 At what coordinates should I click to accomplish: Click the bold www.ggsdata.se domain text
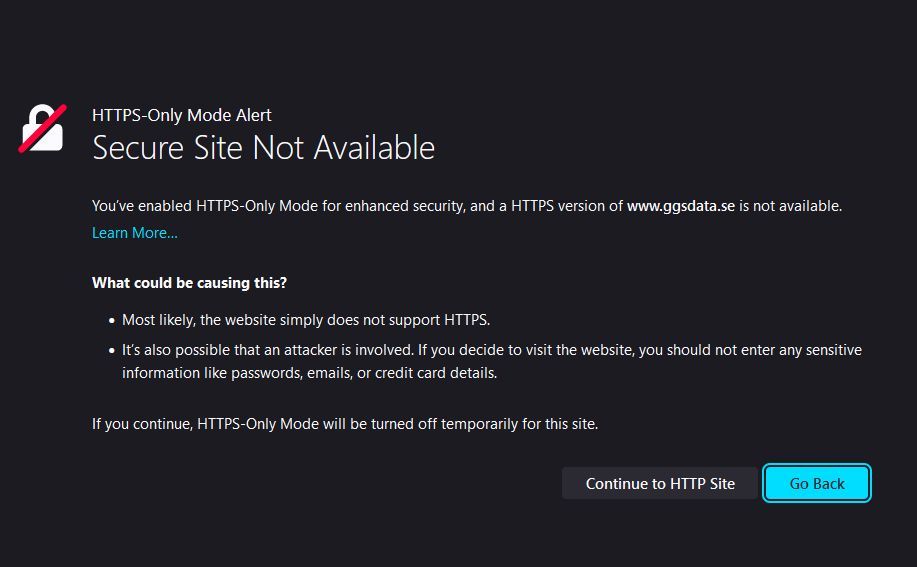(681, 206)
